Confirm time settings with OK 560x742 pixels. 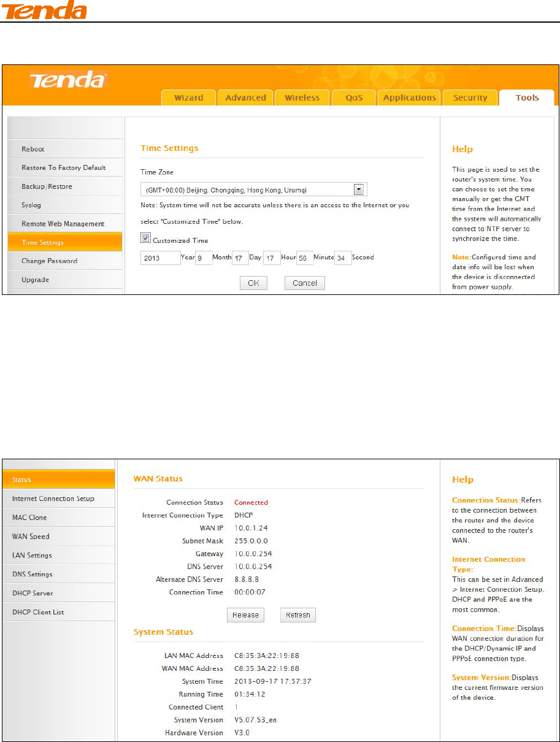[253, 283]
